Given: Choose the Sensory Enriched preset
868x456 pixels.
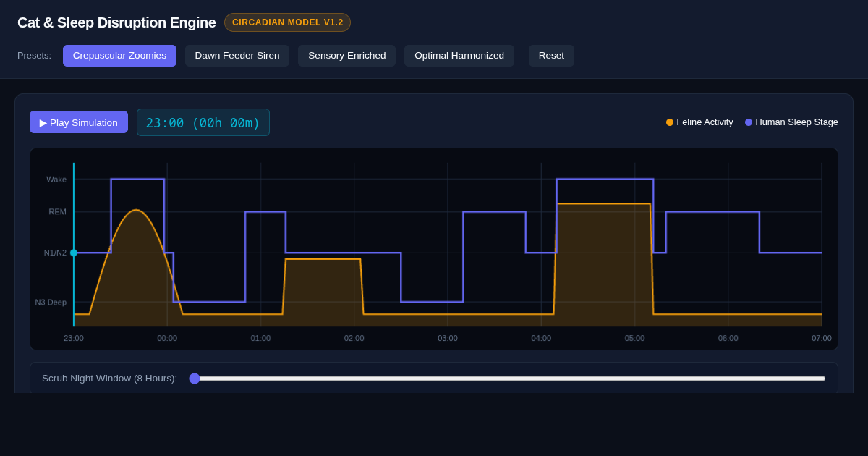Looking at the screenshot, I should pos(347,56).
